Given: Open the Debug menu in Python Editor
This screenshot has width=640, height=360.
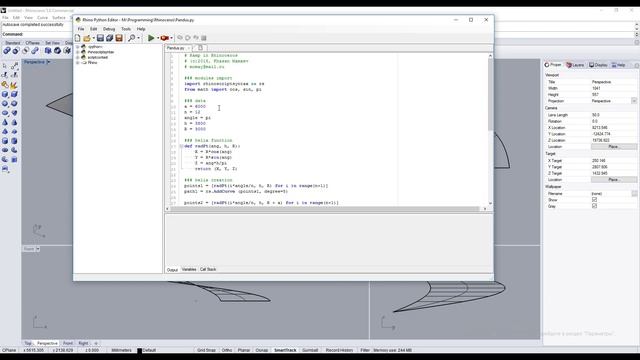Looking at the screenshot, I should pyautogui.click(x=109, y=29).
